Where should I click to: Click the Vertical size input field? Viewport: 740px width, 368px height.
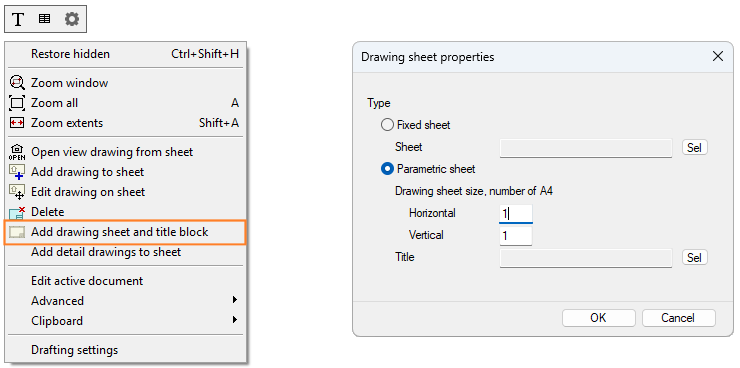click(x=516, y=235)
